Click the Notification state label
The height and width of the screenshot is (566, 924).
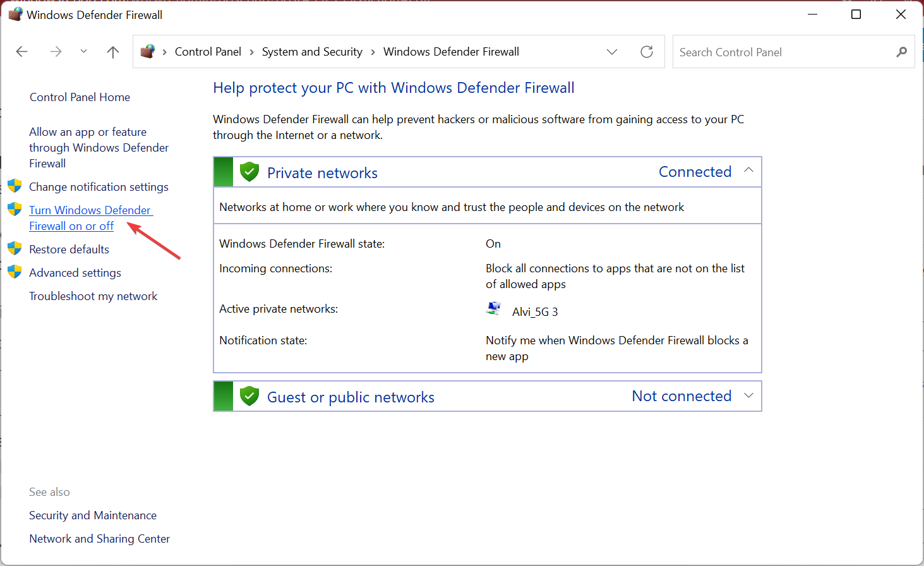coord(263,340)
